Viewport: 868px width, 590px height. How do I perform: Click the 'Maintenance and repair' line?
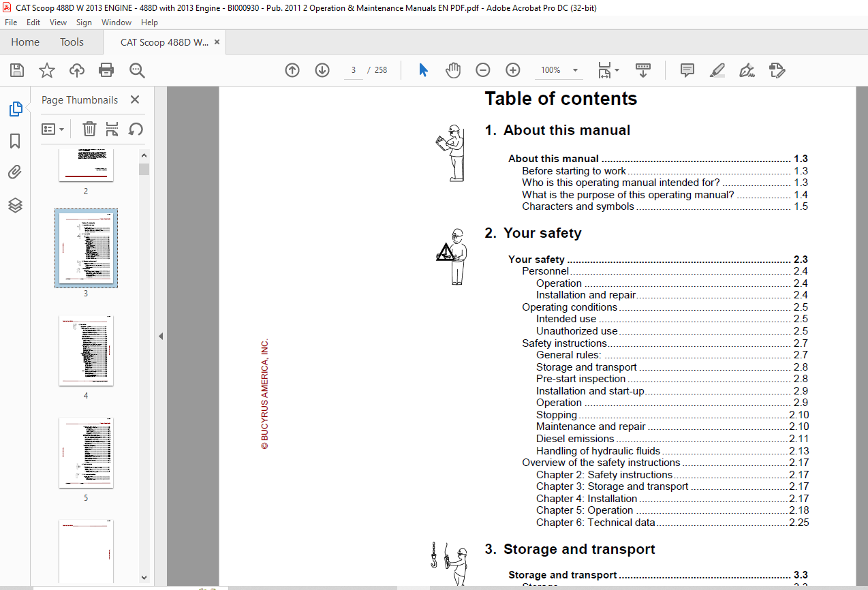point(672,426)
